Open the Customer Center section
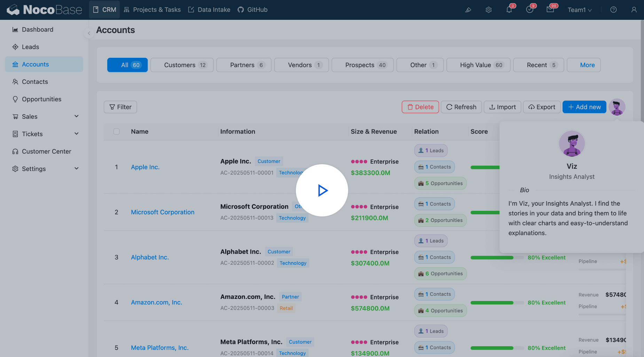Viewport: 644px width, 357px height. 46,151
